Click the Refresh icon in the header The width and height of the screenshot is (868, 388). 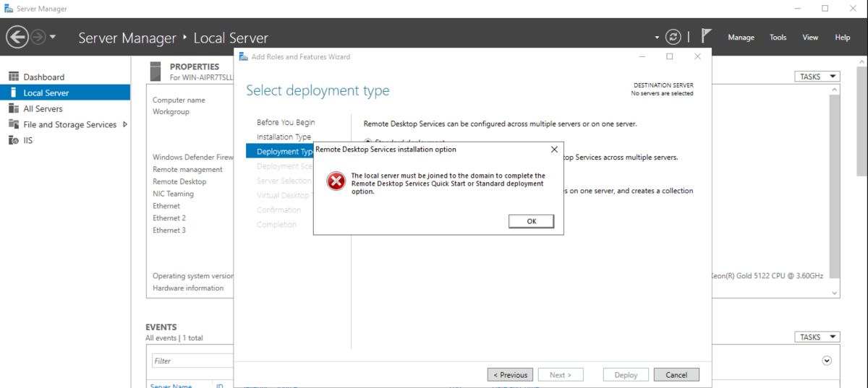673,37
